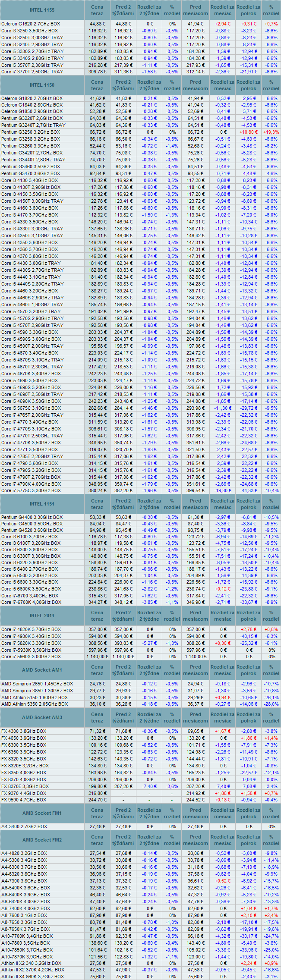Select the Celeron G1620 2,7GHz BOX row name
The height and width of the screenshot is (980, 281).
[31, 24]
